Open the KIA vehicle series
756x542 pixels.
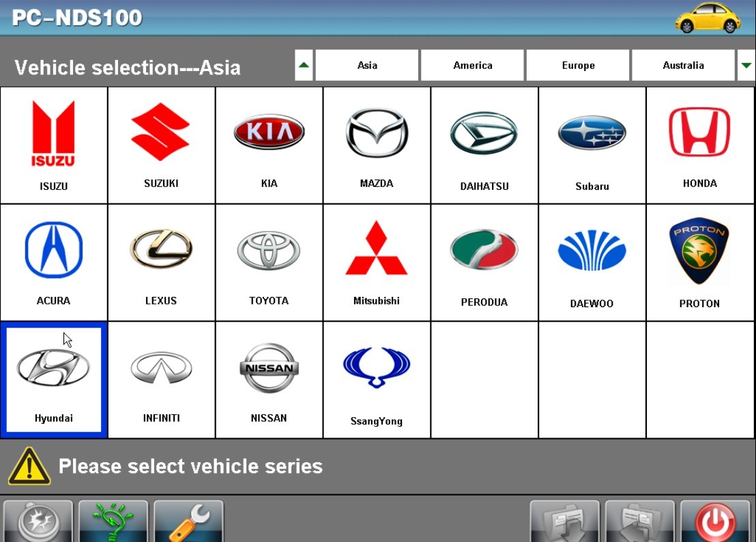269,145
